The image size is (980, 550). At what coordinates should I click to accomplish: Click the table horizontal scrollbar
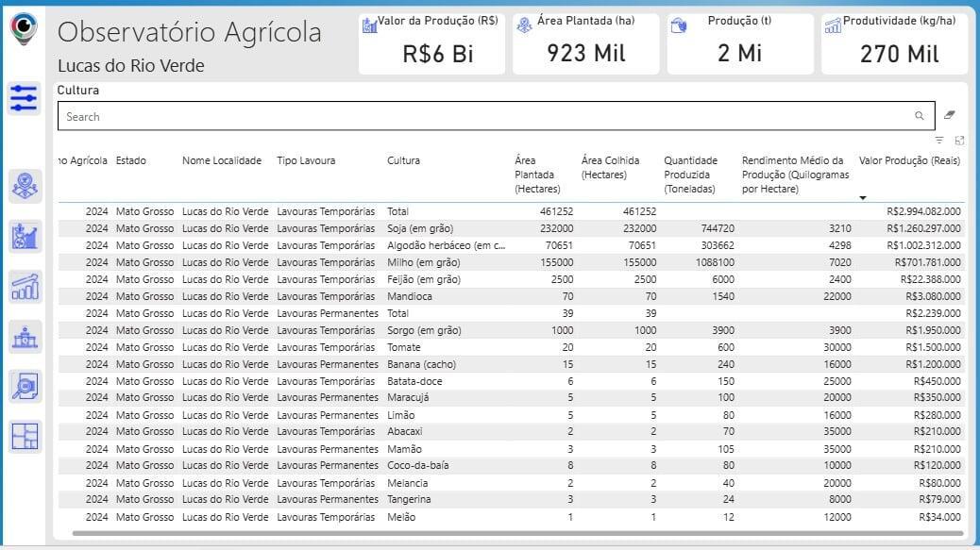[x=510, y=534]
